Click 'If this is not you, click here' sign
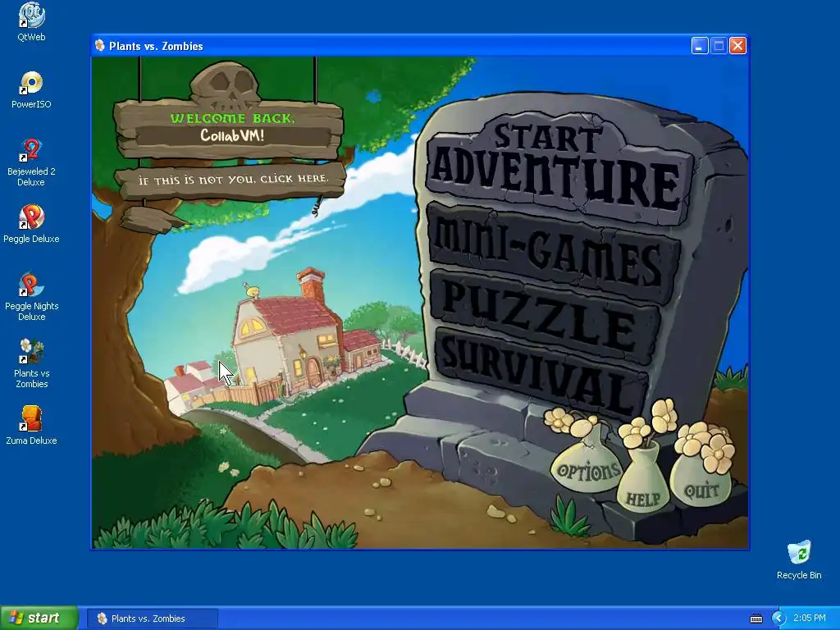Viewport: 840px width, 630px height. pyautogui.click(x=231, y=180)
